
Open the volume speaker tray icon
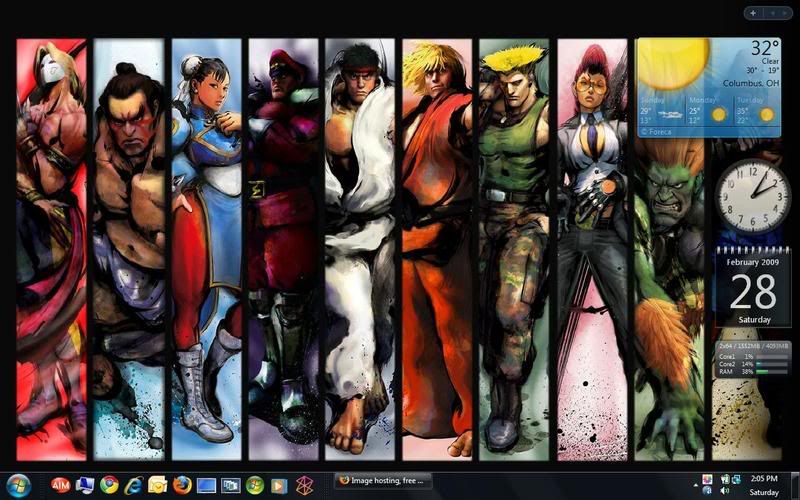tap(724, 491)
